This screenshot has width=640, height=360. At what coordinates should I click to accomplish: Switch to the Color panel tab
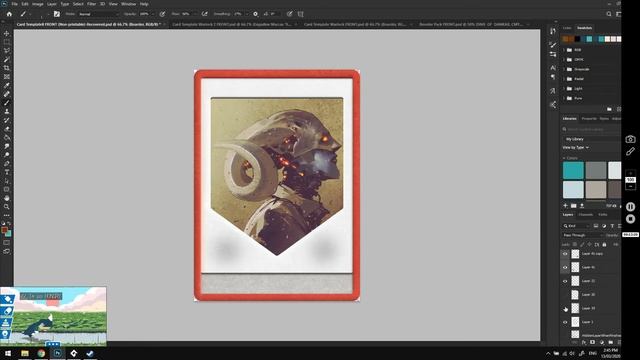567,28
